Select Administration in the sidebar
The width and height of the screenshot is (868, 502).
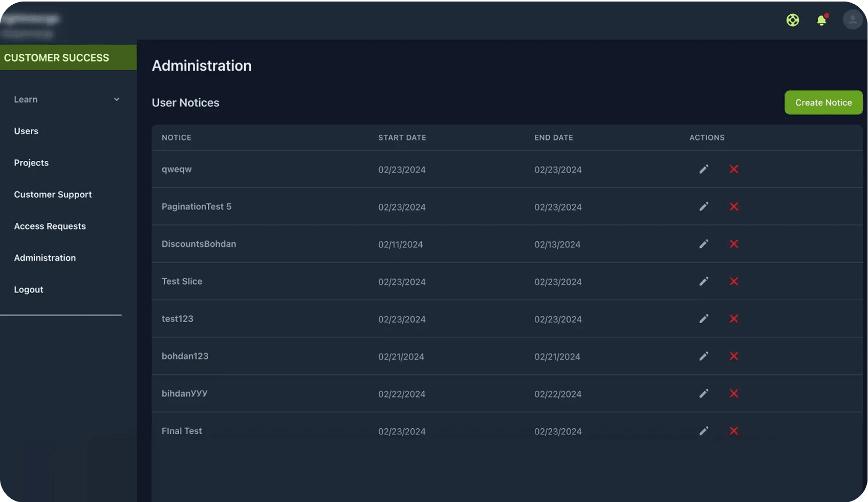45,258
